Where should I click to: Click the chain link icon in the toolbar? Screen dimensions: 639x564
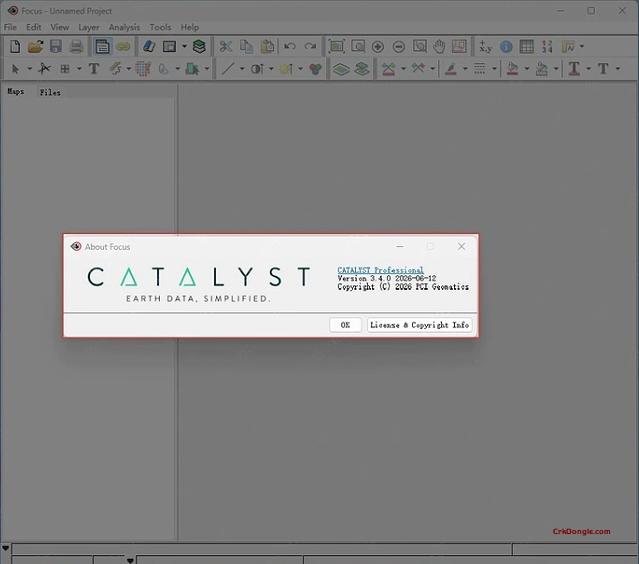coord(123,46)
